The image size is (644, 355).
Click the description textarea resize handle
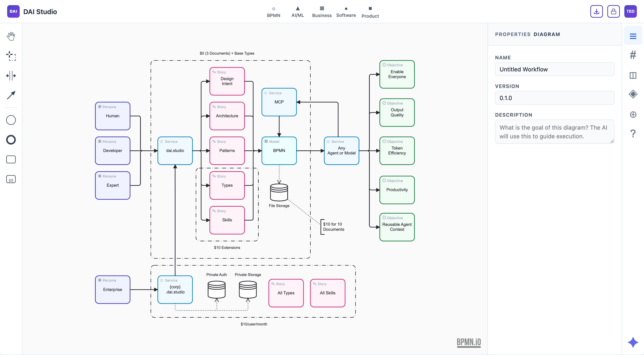click(x=612, y=141)
